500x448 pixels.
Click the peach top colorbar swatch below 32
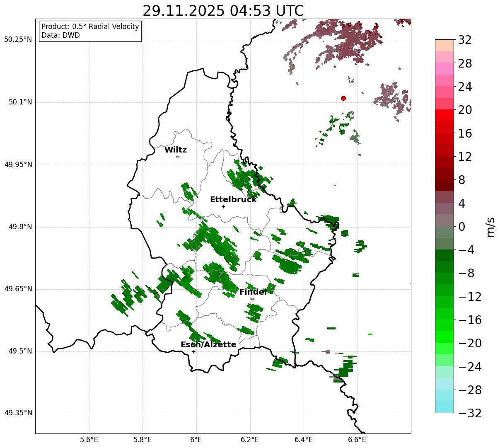pos(444,45)
